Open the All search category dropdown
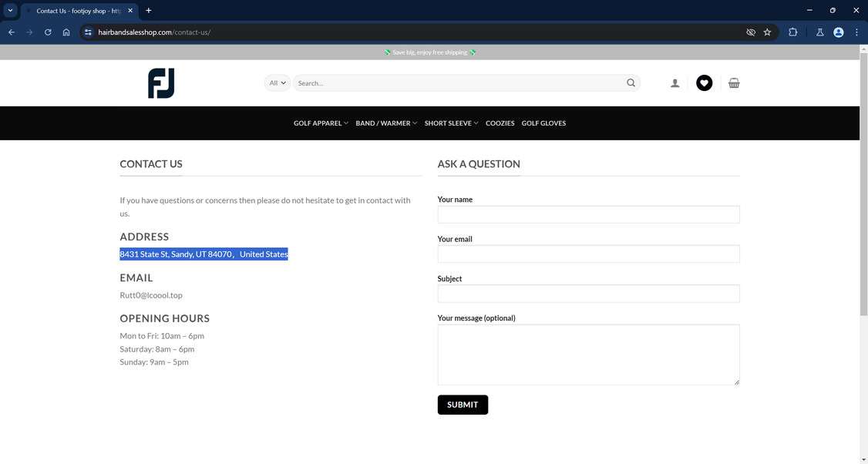Viewport: 868px width, 464px height. [277, 82]
